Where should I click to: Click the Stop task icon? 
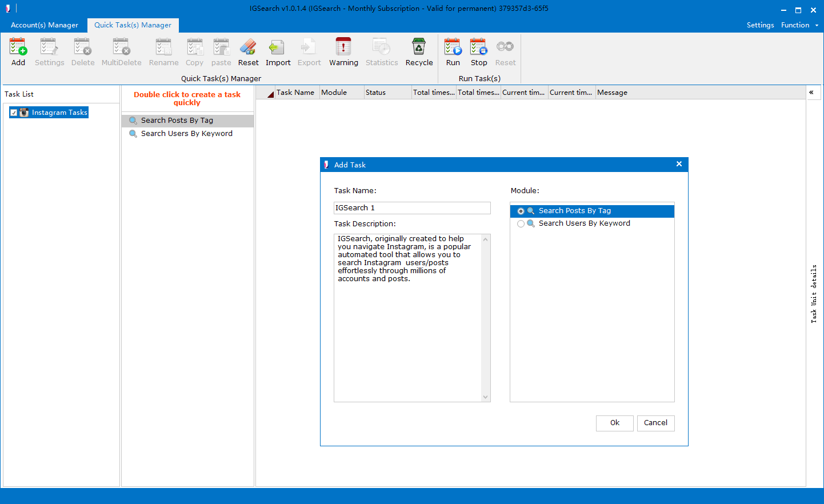pyautogui.click(x=479, y=47)
